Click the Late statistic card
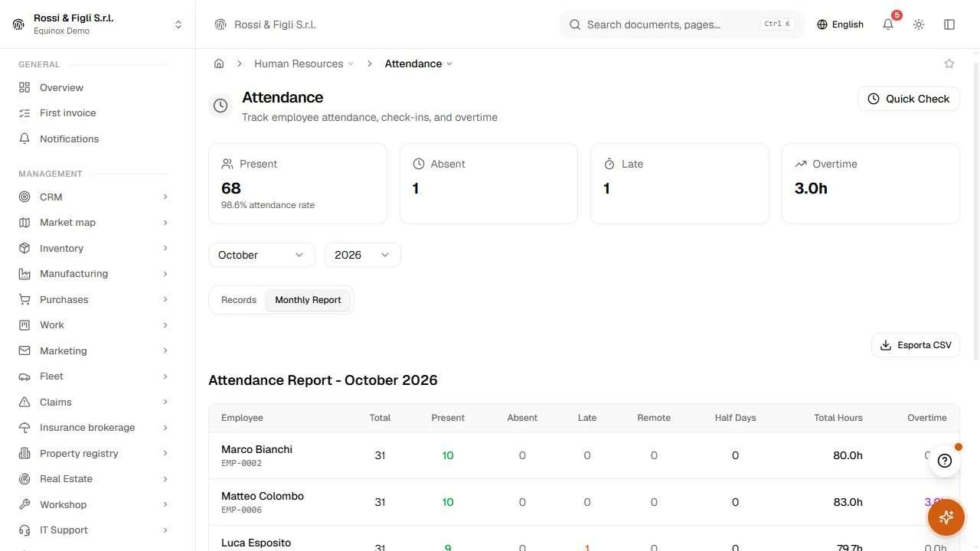 coord(680,184)
